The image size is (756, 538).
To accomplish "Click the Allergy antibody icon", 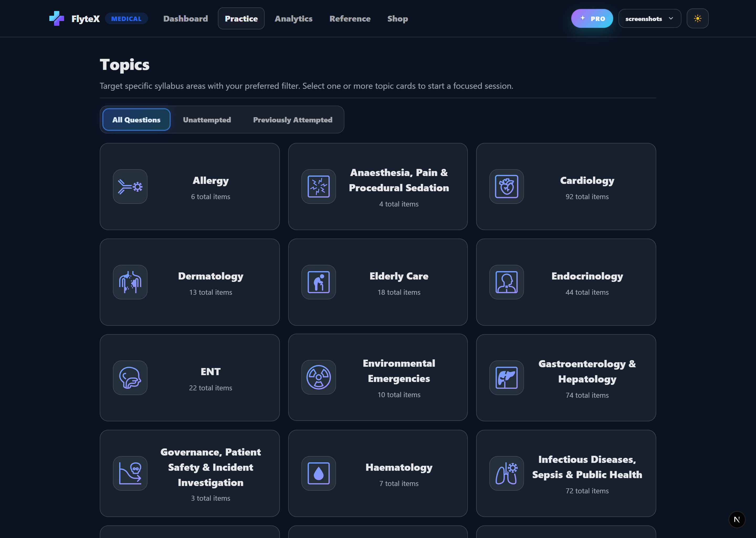I will tap(130, 187).
